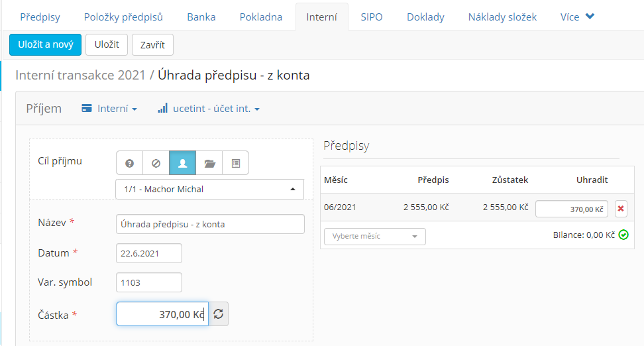Click the Datum field 22.6.2021

[149, 253]
